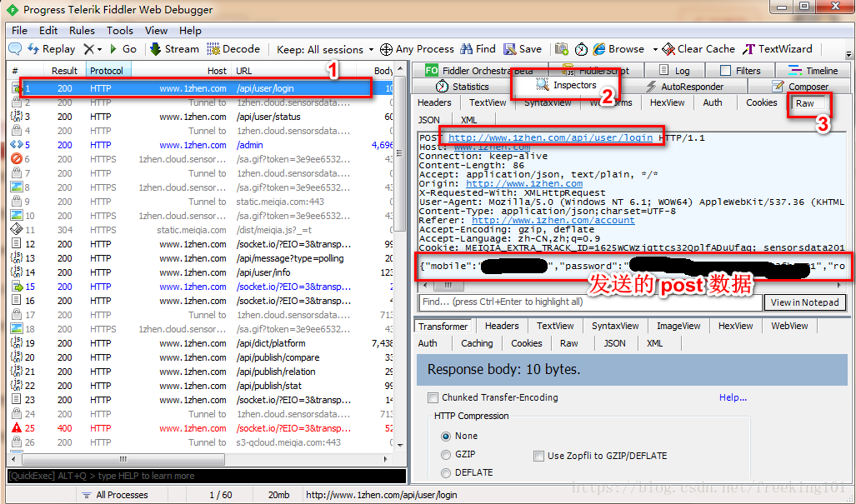The image size is (856, 504).
Task: Sort sessions by Result column header
Action: coord(64,70)
